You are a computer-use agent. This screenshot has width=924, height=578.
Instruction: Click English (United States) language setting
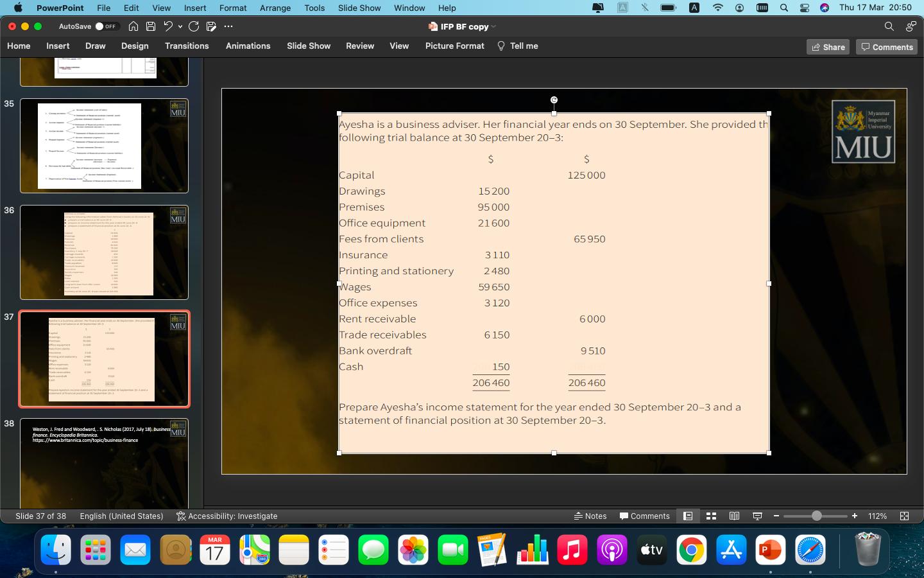tap(121, 516)
